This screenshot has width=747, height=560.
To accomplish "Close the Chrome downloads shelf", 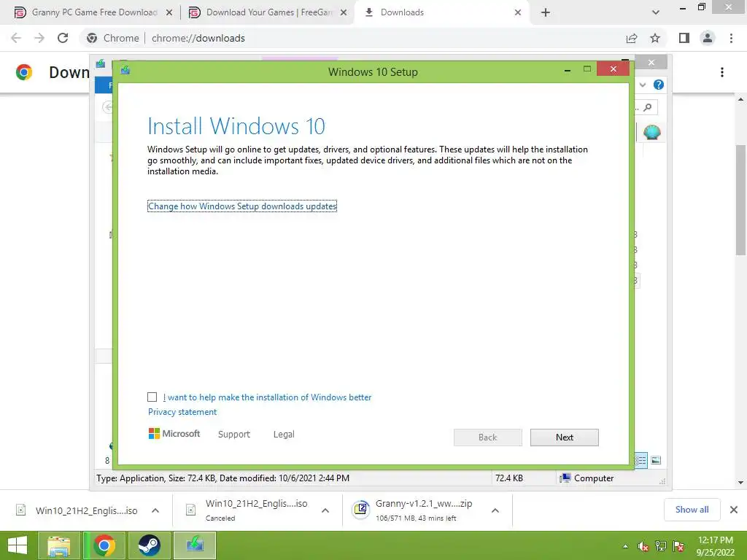I will click(x=734, y=510).
